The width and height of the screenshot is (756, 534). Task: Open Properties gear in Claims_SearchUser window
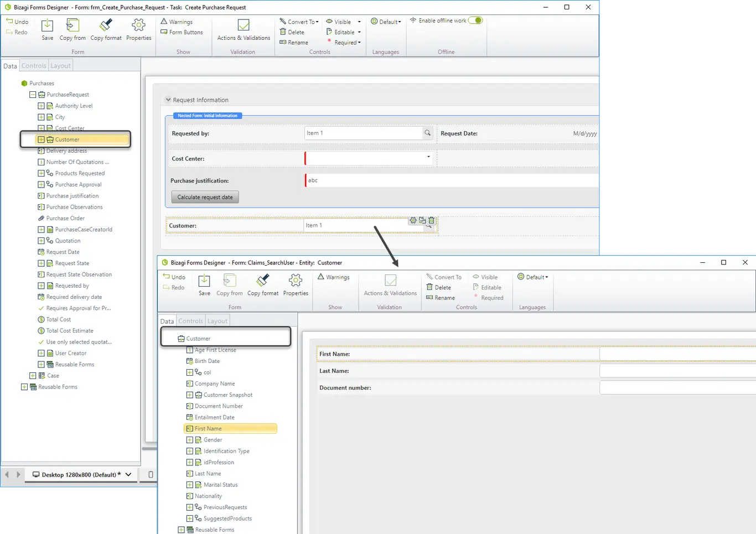coord(296,281)
